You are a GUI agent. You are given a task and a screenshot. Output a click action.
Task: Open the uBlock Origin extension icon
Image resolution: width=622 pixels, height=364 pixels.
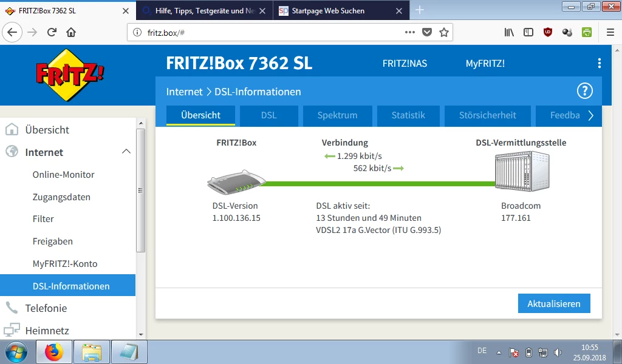point(548,33)
